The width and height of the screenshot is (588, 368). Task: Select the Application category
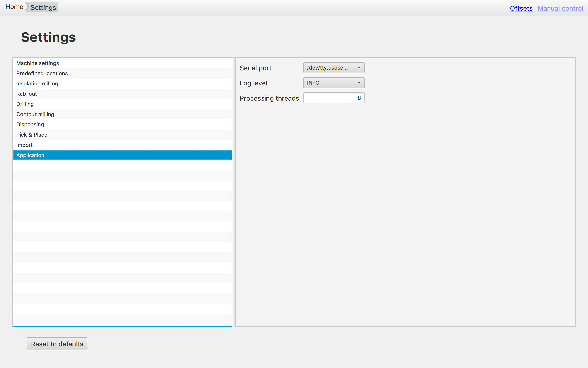[122, 155]
